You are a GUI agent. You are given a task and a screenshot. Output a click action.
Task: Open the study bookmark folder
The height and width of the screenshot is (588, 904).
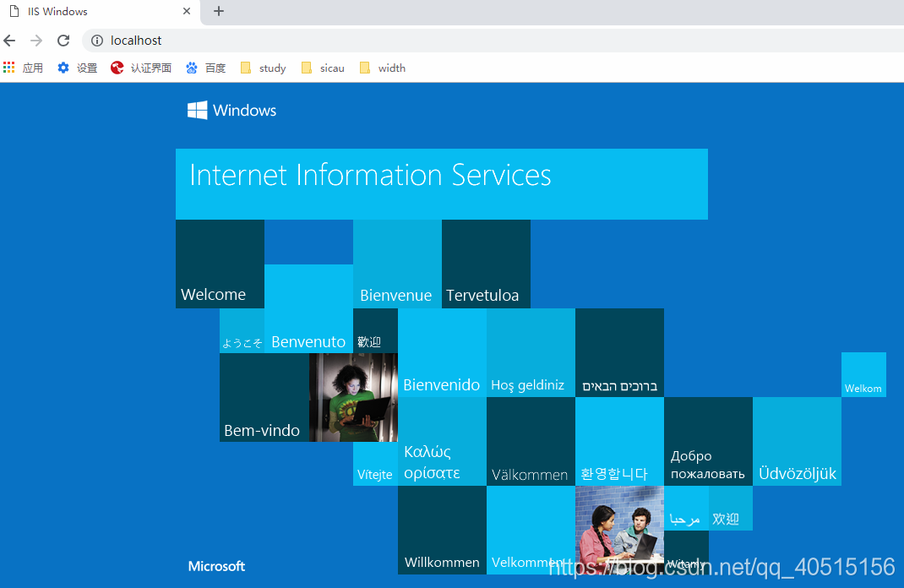(x=263, y=68)
